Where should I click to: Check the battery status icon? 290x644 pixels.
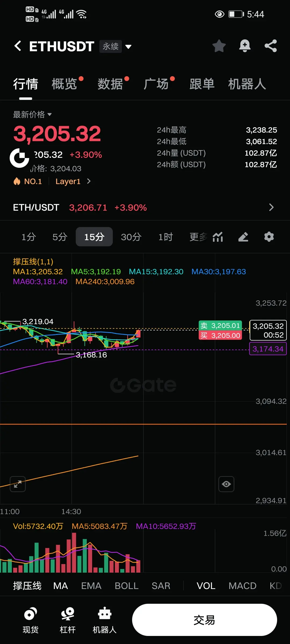click(236, 14)
